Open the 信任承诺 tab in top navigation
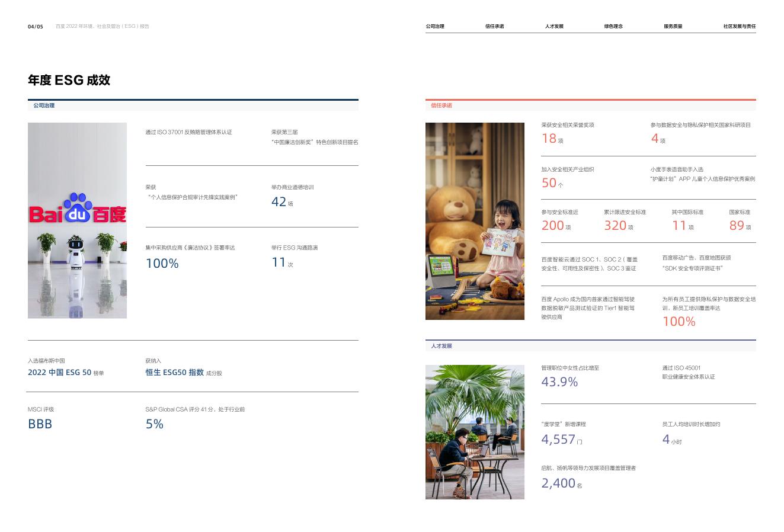The height and width of the screenshot is (532, 784). pyautogui.click(x=494, y=27)
